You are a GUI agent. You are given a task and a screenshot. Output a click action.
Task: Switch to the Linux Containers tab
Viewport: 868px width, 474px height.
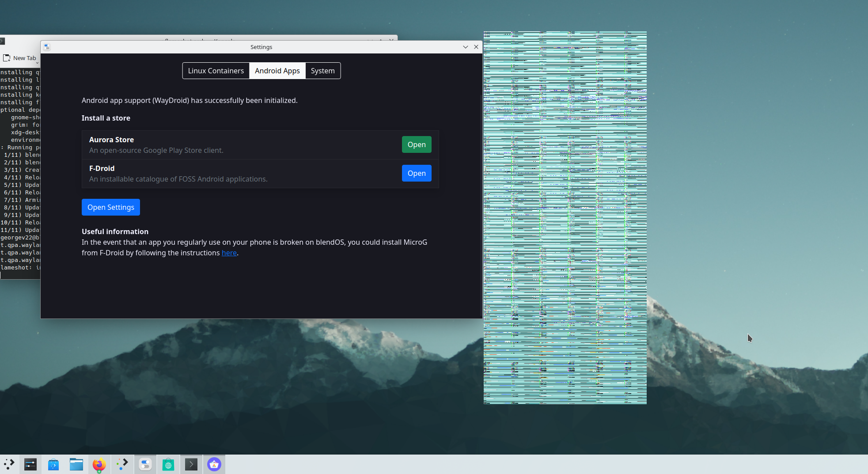[216, 71]
